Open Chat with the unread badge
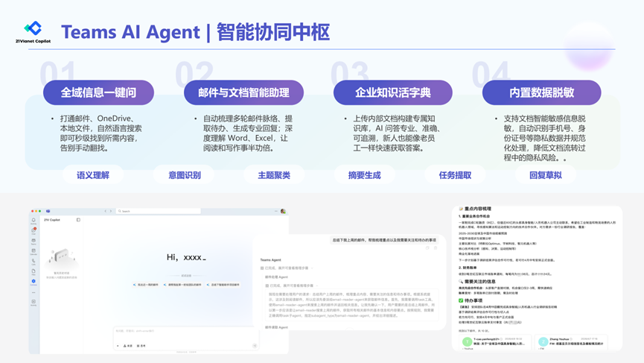The height and width of the screenshot is (363, 644). coord(34,231)
